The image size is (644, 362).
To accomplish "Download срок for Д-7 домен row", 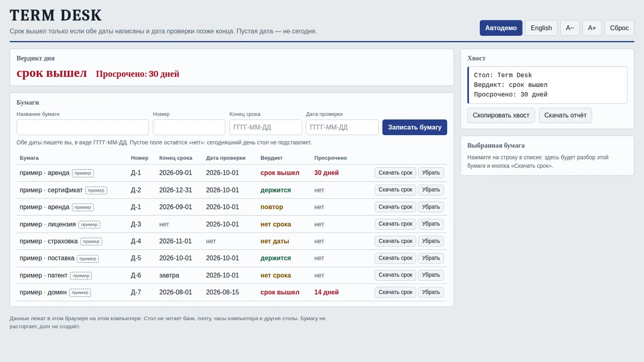I will [x=396, y=292].
